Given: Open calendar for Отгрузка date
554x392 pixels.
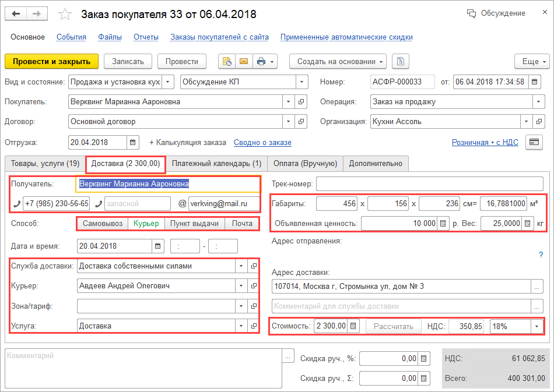Looking at the screenshot, I should (132, 143).
